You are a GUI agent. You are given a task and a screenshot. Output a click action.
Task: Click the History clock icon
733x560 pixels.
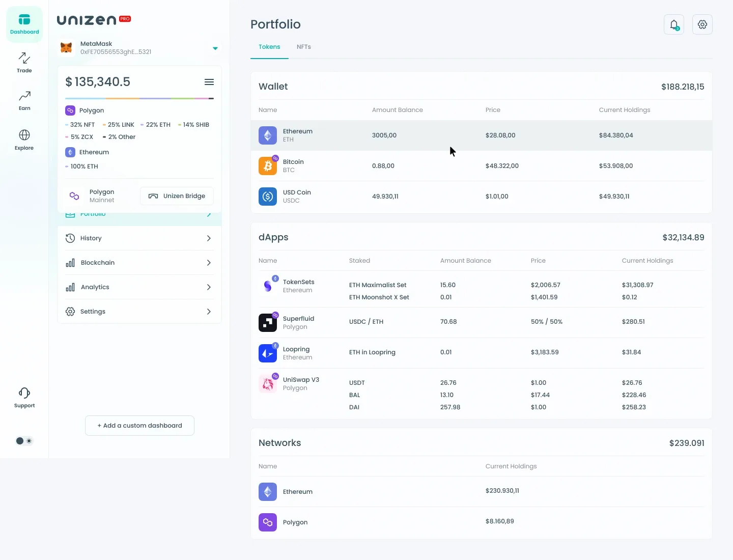[70, 238]
